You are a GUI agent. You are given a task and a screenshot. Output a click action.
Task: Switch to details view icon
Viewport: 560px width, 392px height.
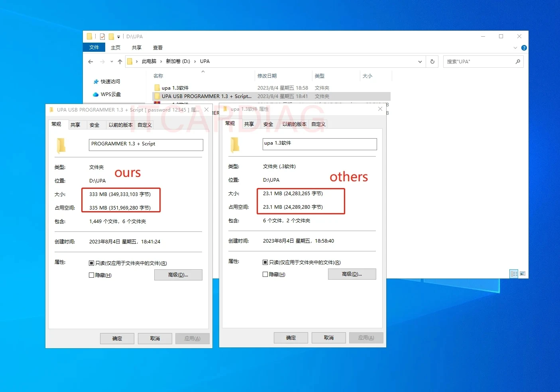(x=514, y=274)
